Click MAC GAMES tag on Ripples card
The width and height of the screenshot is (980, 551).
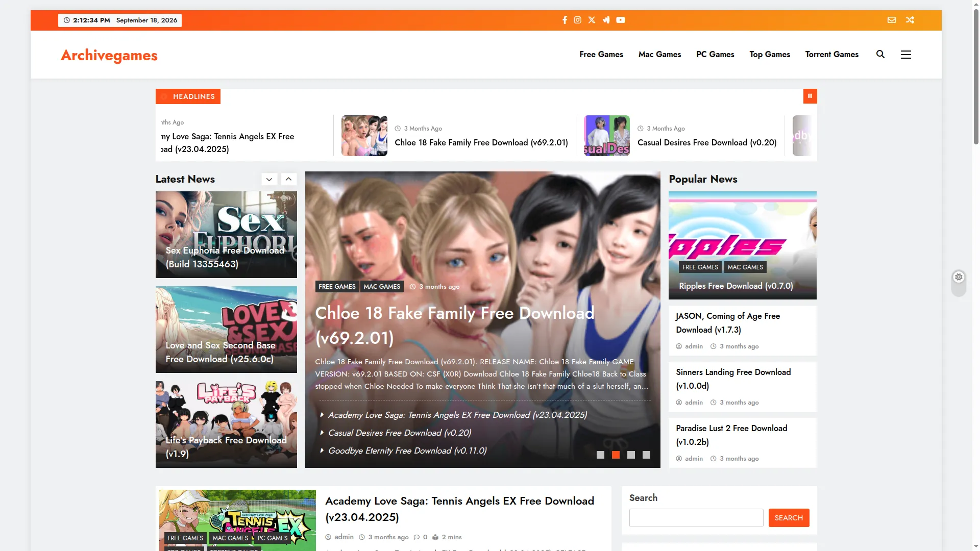tap(745, 267)
